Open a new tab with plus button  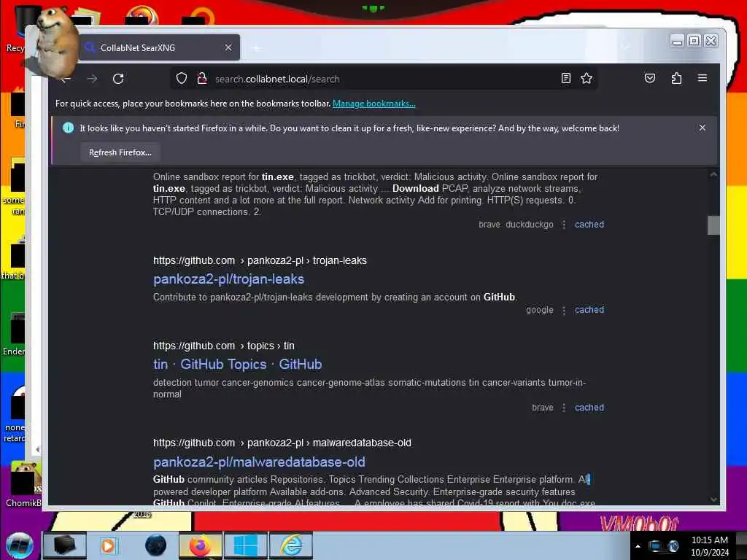tap(257, 48)
